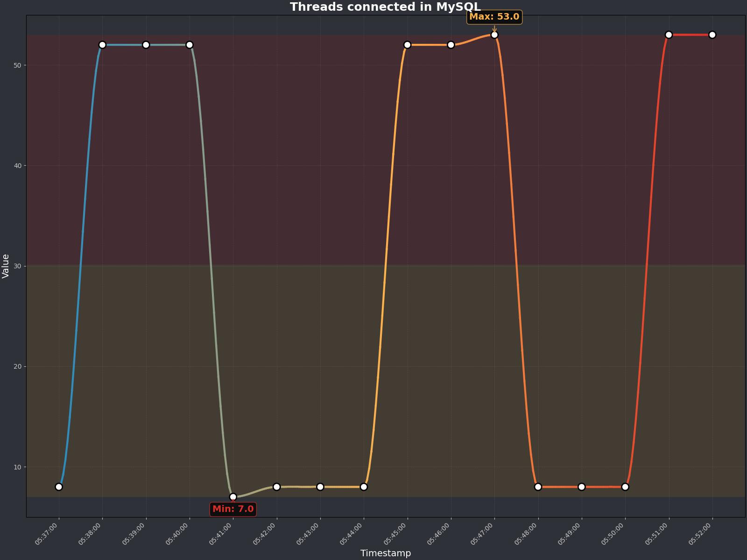Click the data point at 05:46:00
Screen dimensions: 747x560
[451, 45]
